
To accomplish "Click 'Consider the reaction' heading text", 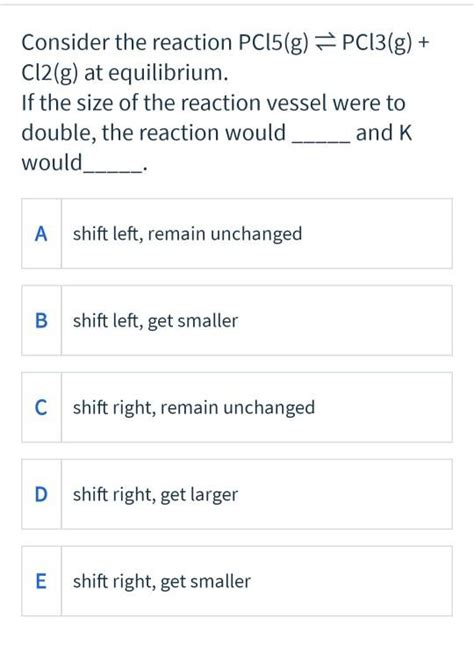I will click(x=127, y=43).
